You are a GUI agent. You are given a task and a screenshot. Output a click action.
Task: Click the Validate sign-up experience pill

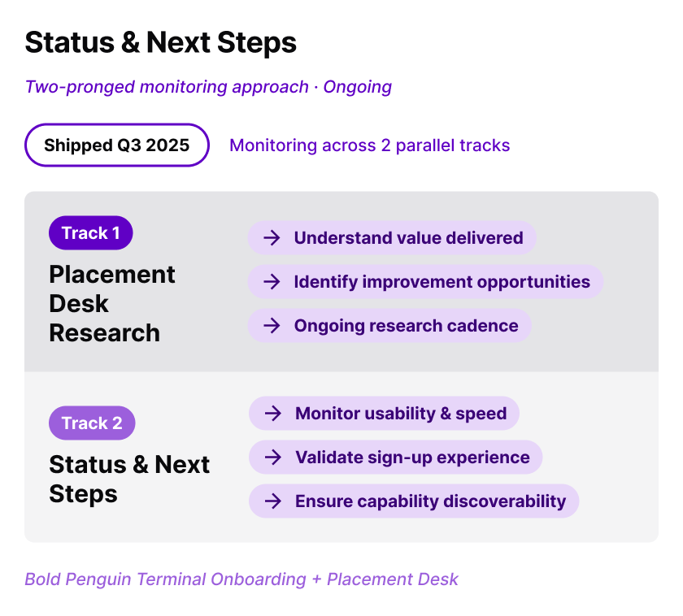(395, 457)
